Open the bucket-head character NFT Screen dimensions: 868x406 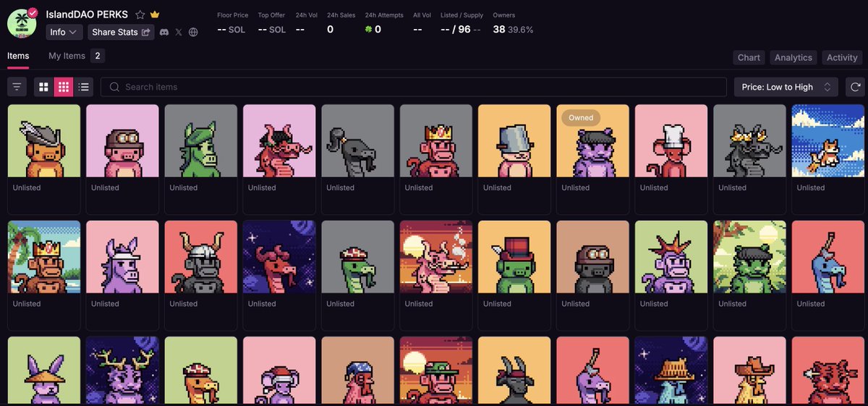point(514,141)
